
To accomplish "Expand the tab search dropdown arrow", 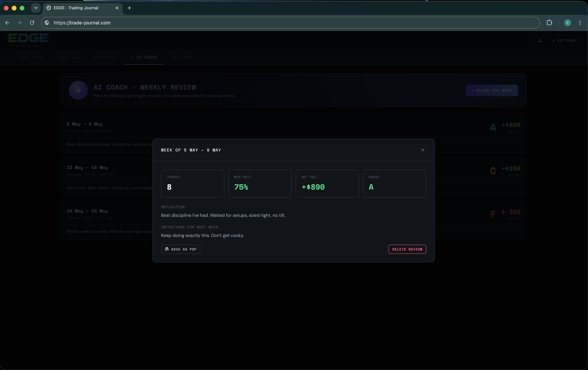I will click(x=36, y=8).
